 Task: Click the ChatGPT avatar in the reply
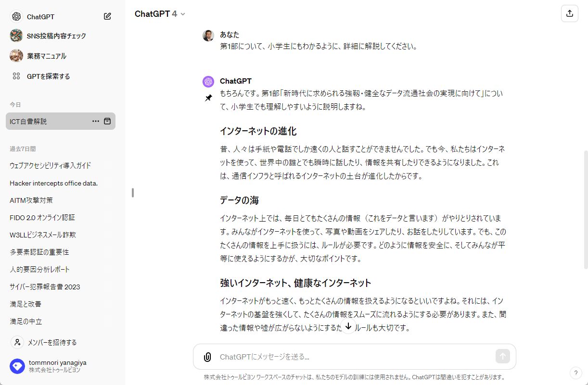point(208,81)
